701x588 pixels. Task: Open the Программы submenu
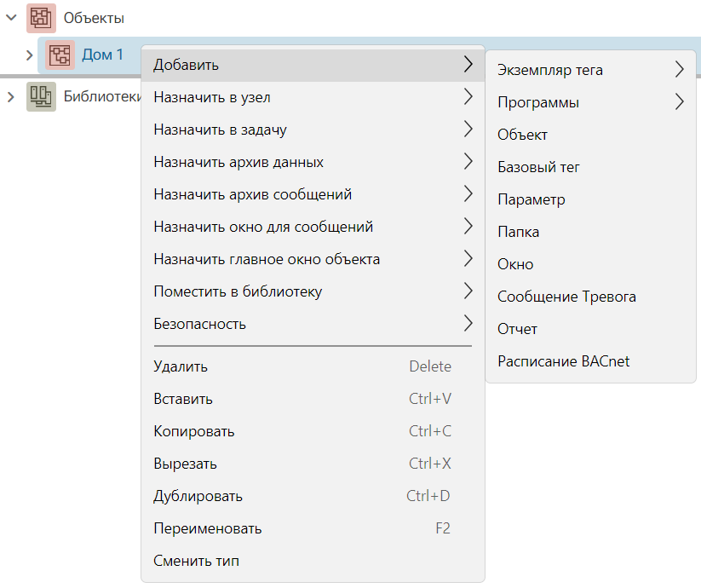pos(590,102)
